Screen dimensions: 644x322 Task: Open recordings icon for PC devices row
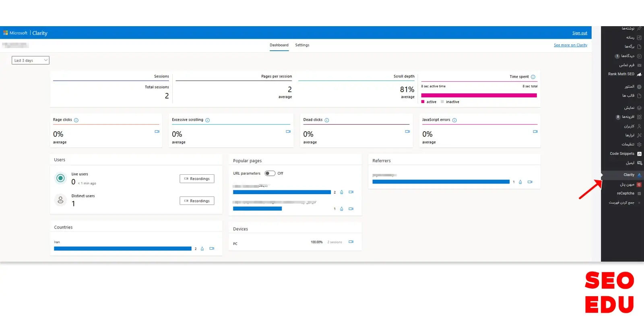point(351,242)
